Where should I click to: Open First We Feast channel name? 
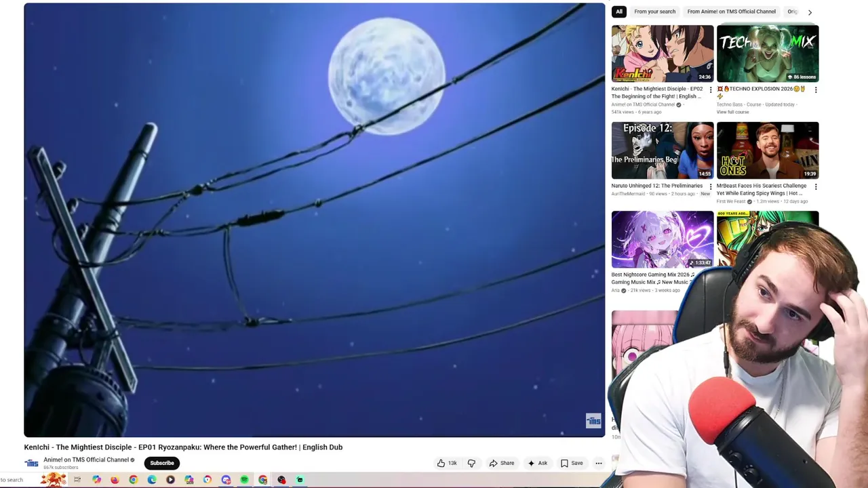click(x=731, y=201)
